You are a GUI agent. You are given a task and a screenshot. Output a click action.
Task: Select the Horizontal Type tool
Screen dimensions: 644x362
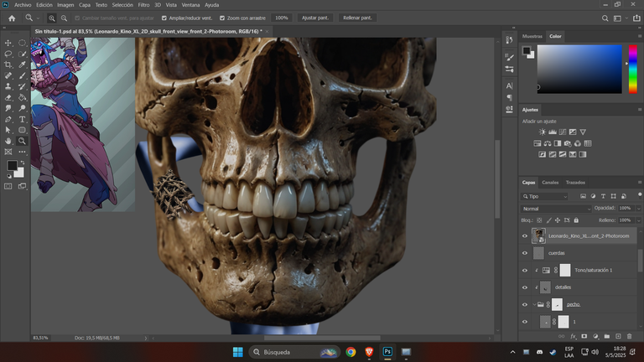[x=22, y=119]
